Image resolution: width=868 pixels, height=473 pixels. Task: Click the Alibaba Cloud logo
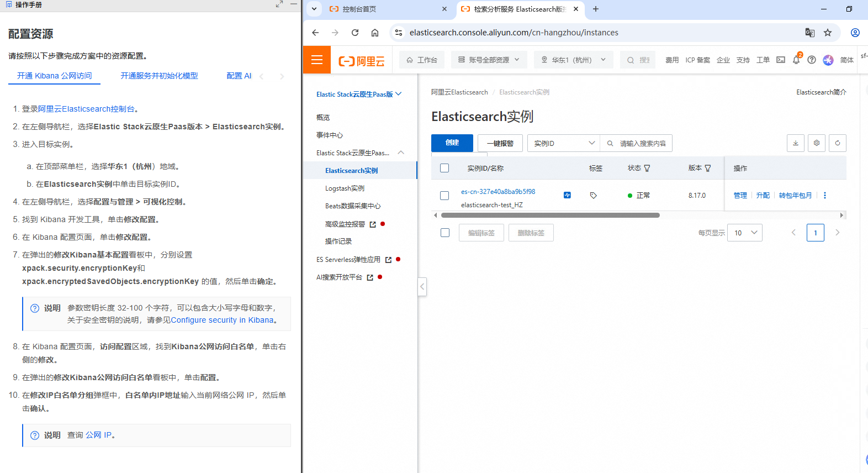[x=362, y=61]
